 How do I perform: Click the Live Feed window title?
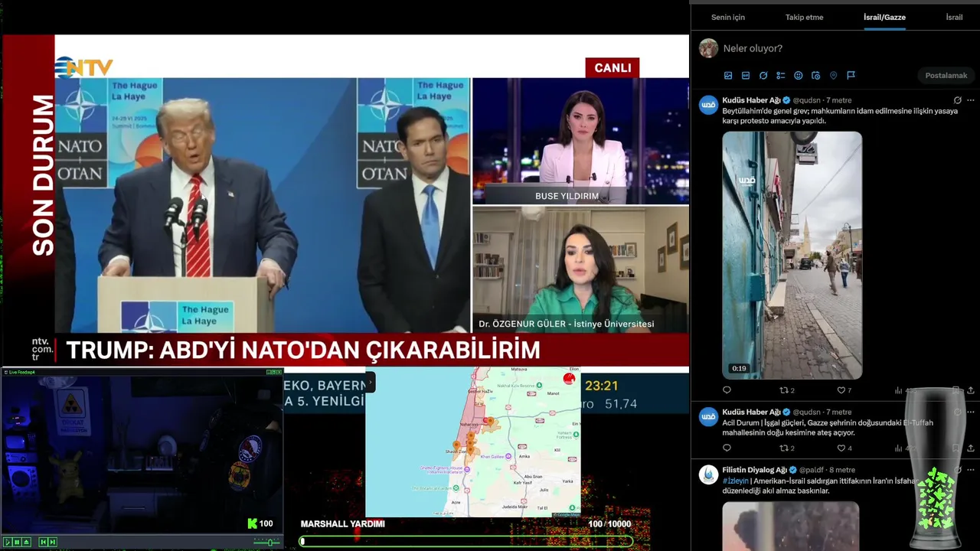click(21, 372)
